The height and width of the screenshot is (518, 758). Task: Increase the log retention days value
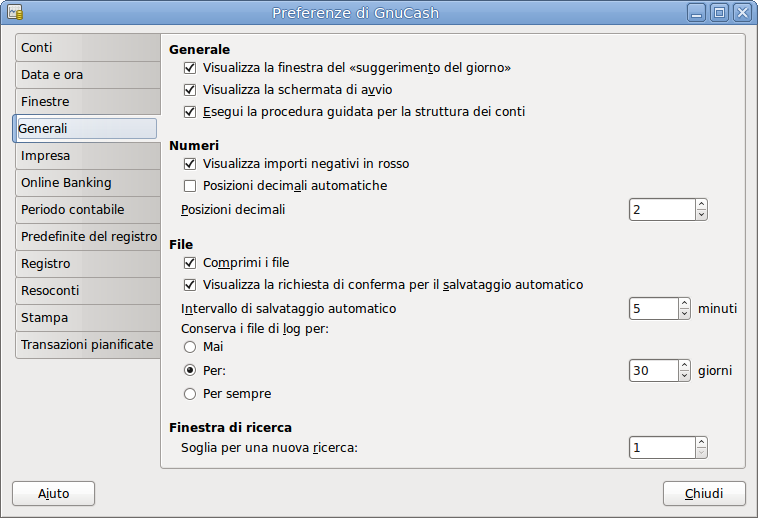point(685,366)
